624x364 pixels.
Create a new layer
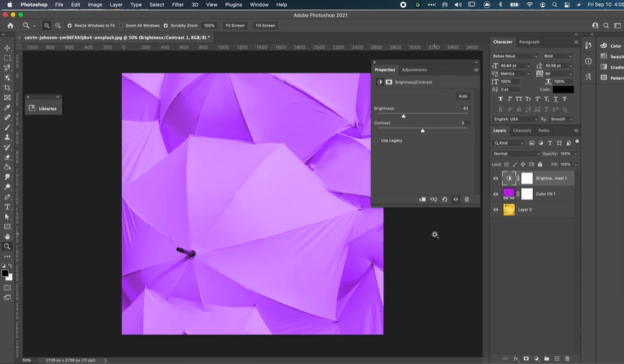click(557, 358)
